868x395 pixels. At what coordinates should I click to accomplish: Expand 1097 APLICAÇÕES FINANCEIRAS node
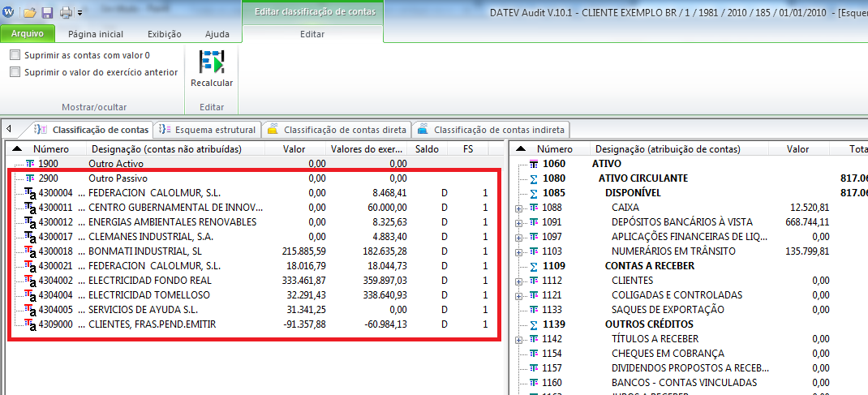click(518, 238)
